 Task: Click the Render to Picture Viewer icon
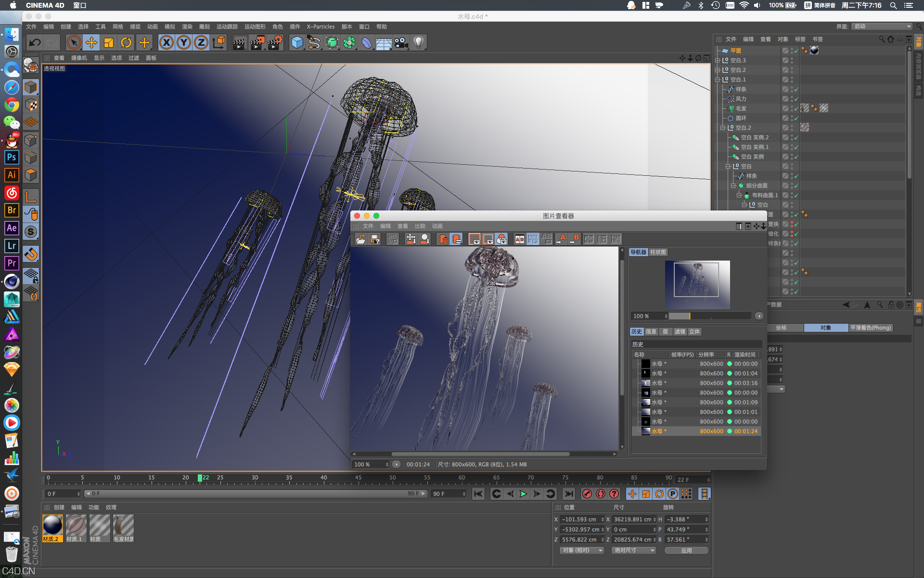(257, 42)
